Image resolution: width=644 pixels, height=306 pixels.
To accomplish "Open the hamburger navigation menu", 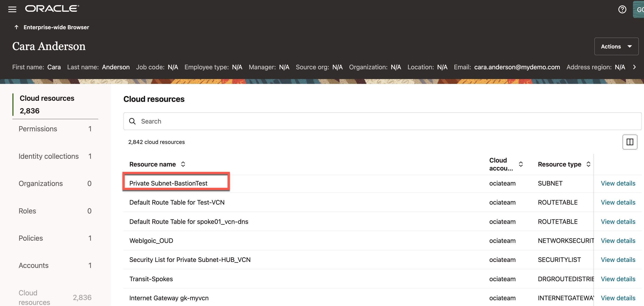I will click(x=12, y=9).
